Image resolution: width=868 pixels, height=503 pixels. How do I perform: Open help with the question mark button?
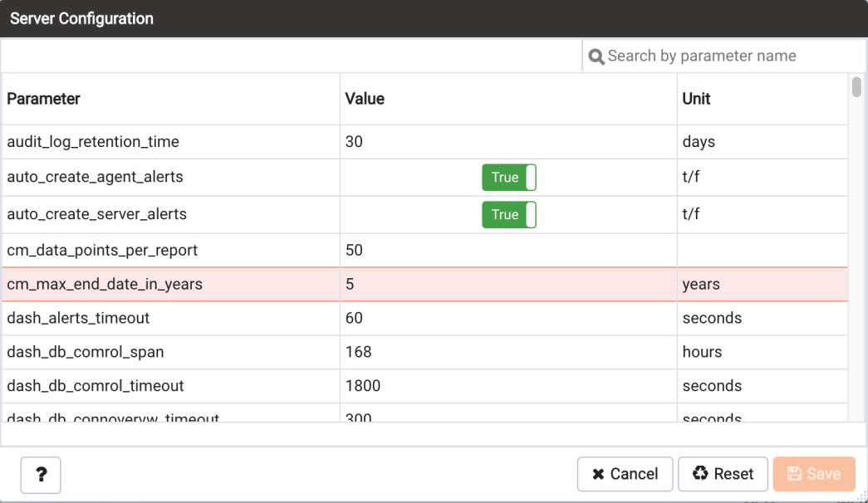click(41, 475)
